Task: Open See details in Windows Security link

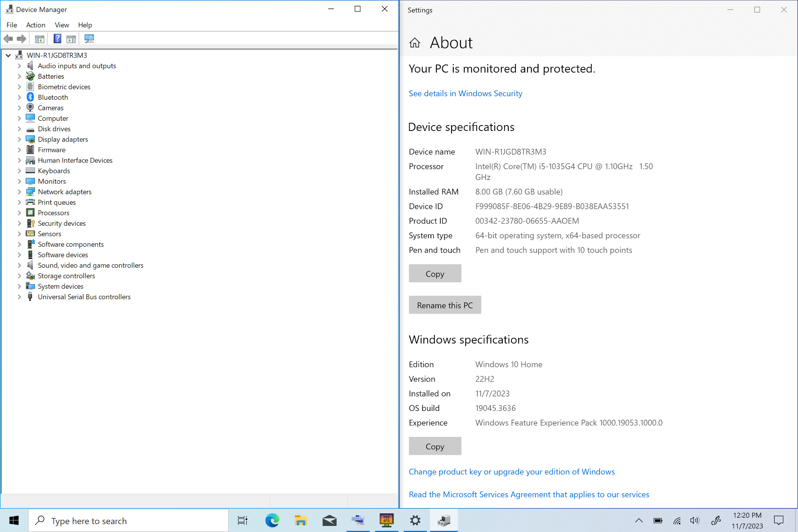Action: click(465, 94)
